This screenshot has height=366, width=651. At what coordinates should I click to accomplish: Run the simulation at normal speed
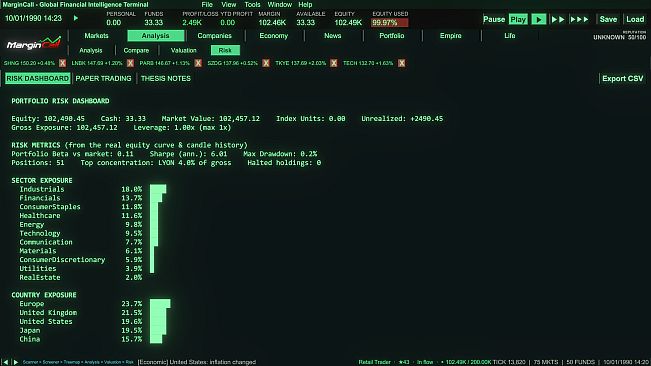pyautogui.click(x=538, y=20)
